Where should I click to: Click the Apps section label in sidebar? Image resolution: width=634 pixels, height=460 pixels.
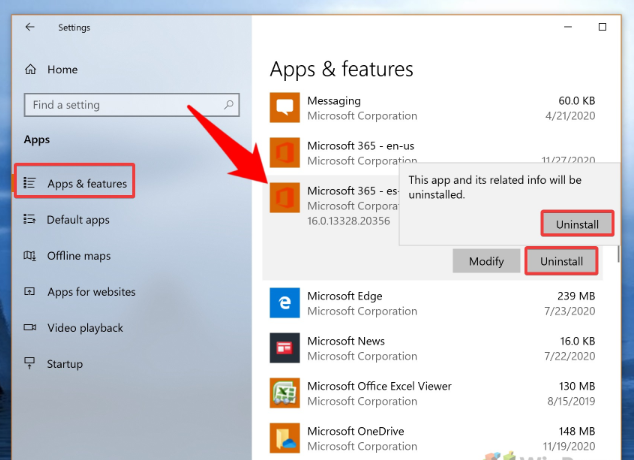tap(37, 140)
